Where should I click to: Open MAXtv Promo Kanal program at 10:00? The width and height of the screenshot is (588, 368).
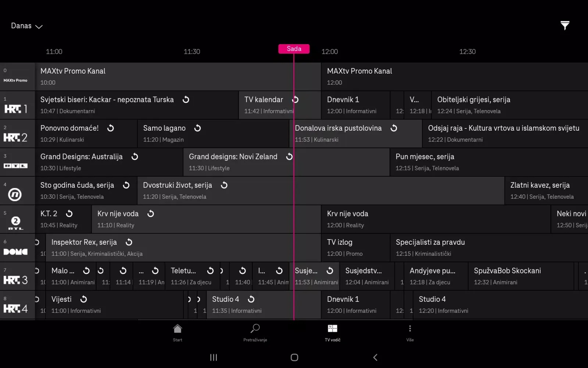point(178,77)
